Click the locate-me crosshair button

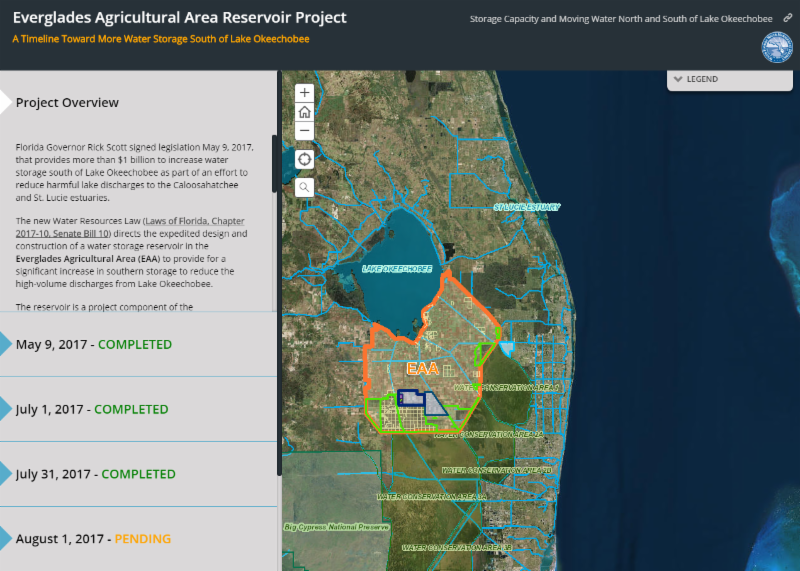pyautogui.click(x=305, y=159)
